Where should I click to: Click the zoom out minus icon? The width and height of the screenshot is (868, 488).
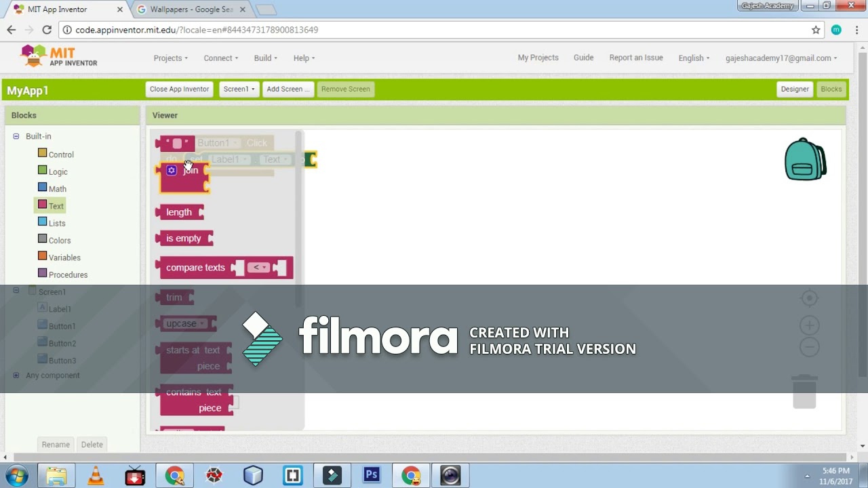point(809,347)
